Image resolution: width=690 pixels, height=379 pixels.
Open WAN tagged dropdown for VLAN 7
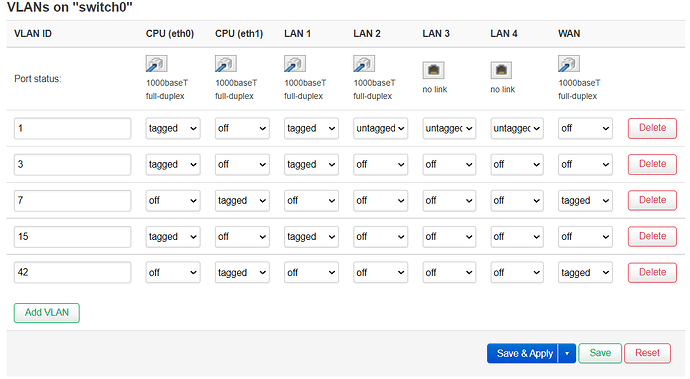point(585,201)
